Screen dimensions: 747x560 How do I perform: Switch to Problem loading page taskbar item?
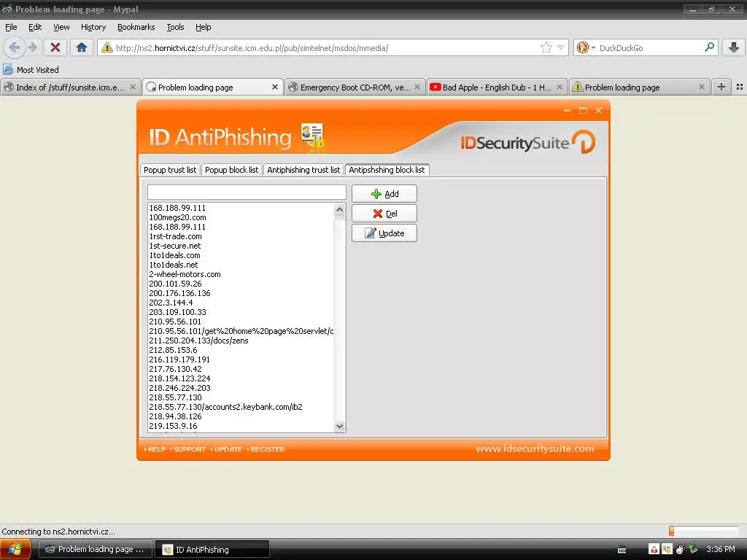[x=96, y=549]
